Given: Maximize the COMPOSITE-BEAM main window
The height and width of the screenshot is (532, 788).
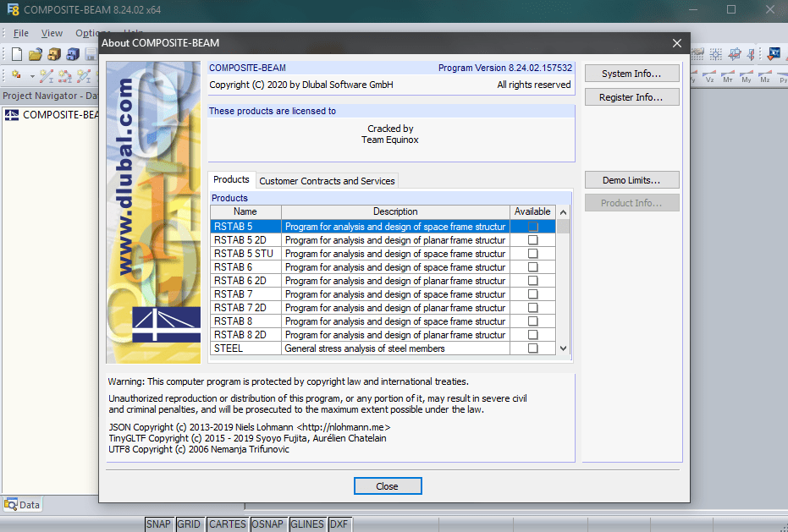Looking at the screenshot, I should click(x=731, y=9).
